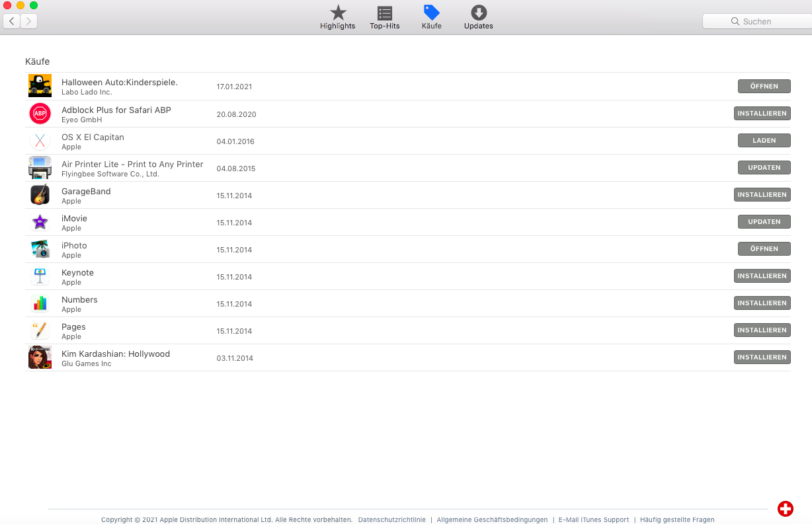Open the Datenschutzrichtlinie link
The height and width of the screenshot is (524, 812).
pyautogui.click(x=391, y=520)
